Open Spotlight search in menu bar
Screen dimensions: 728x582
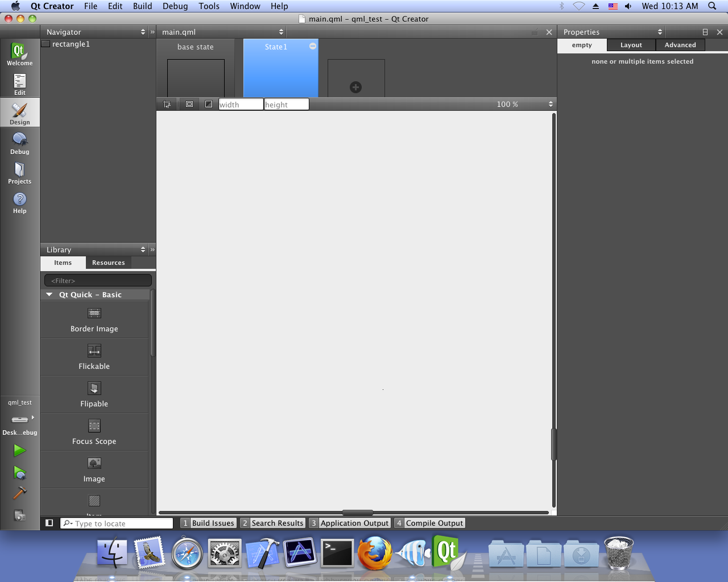click(x=712, y=6)
